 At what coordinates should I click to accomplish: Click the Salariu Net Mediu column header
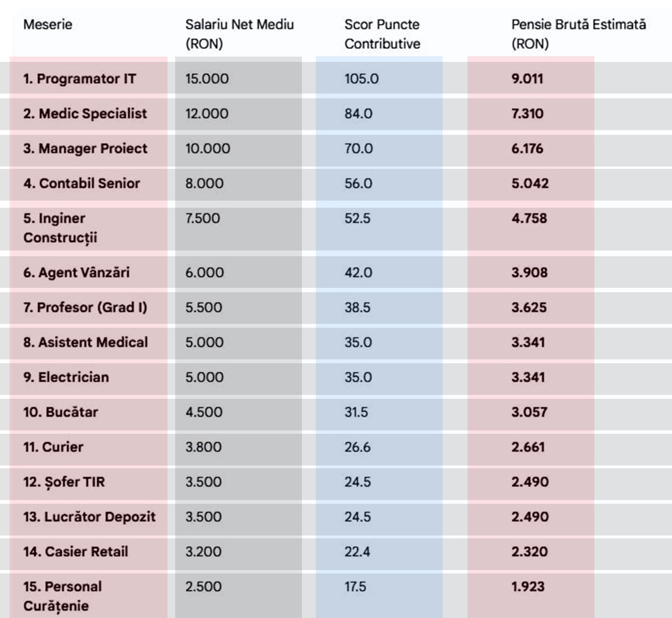click(239, 34)
